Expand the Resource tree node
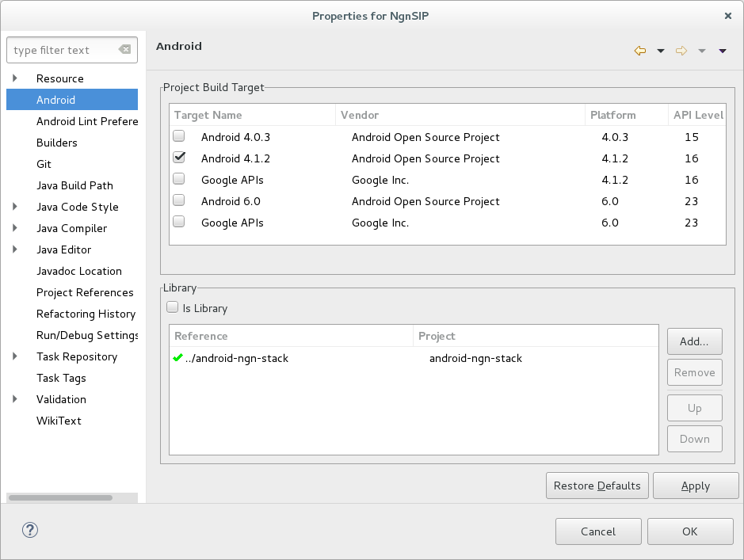 click(15, 78)
